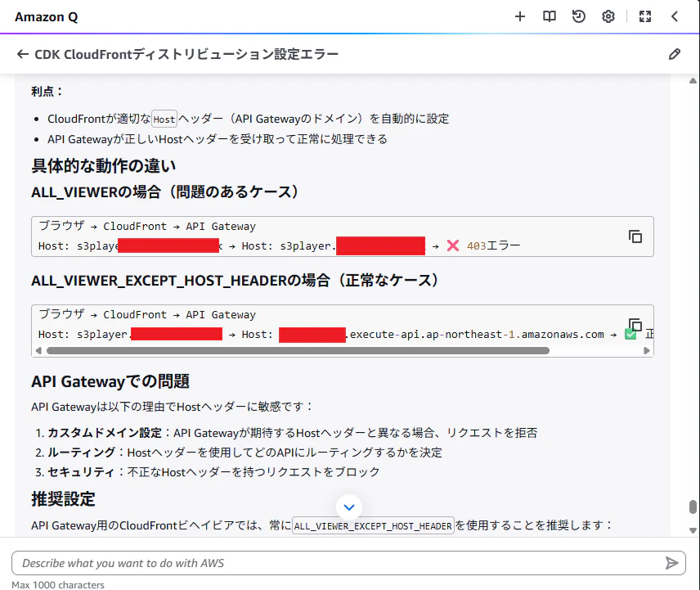Send the message with arrow icon
The image size is (700, 590).
click(671, 563)
